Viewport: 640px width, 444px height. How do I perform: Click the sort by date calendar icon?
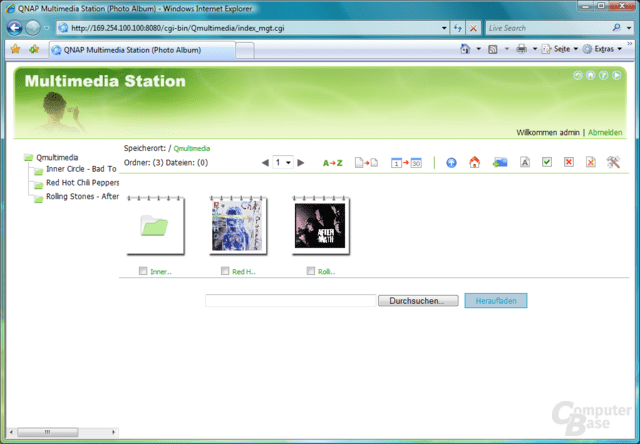[406, 163]
